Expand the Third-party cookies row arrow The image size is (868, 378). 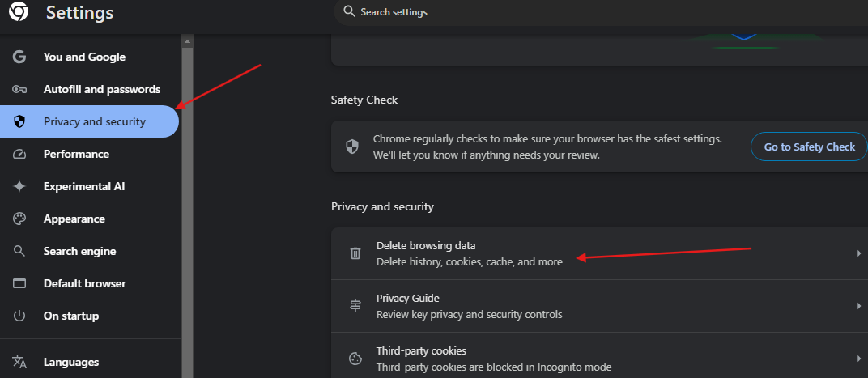point(859,359)
